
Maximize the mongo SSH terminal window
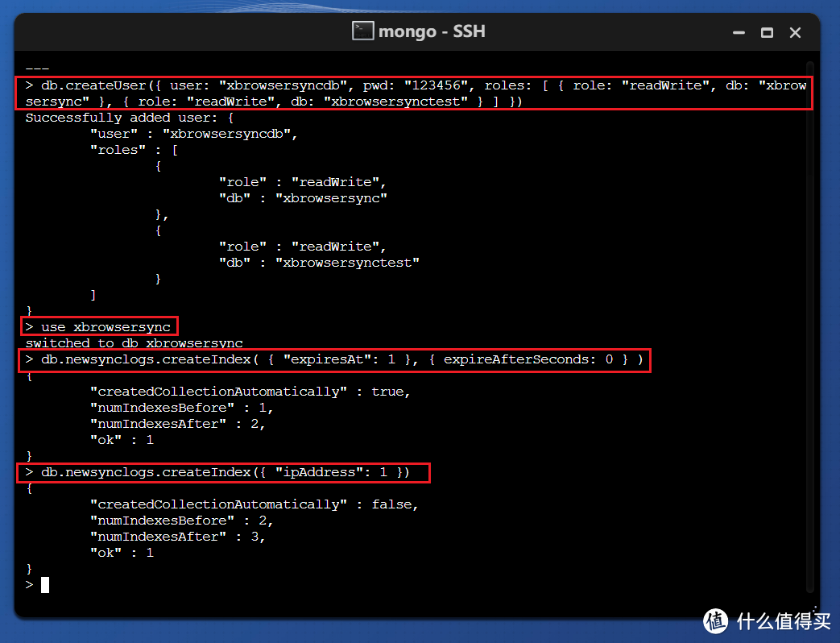[767, 33]
